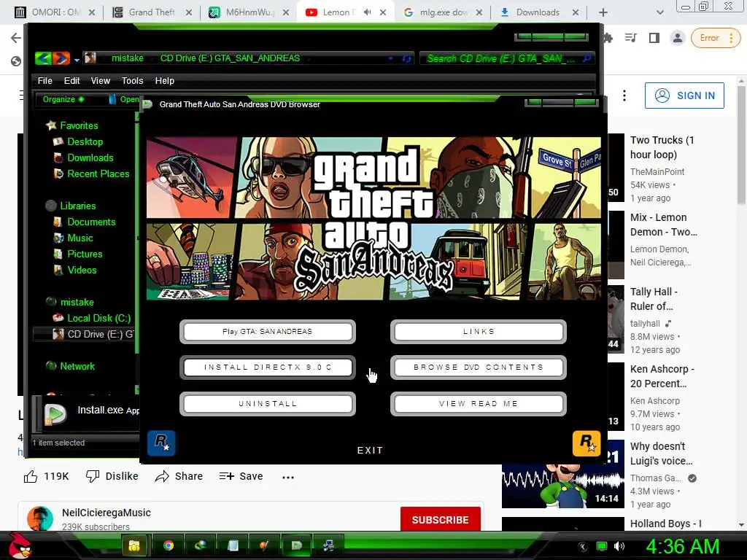Open the recent locations dropdown arrow
This screenshot has width=747, height=560.
click(77, 60)
